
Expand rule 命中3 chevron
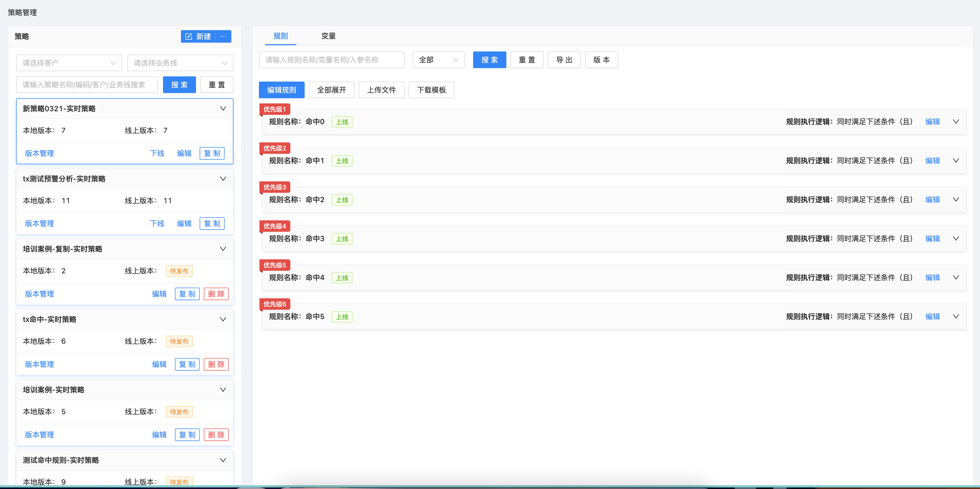click(956, 239)
